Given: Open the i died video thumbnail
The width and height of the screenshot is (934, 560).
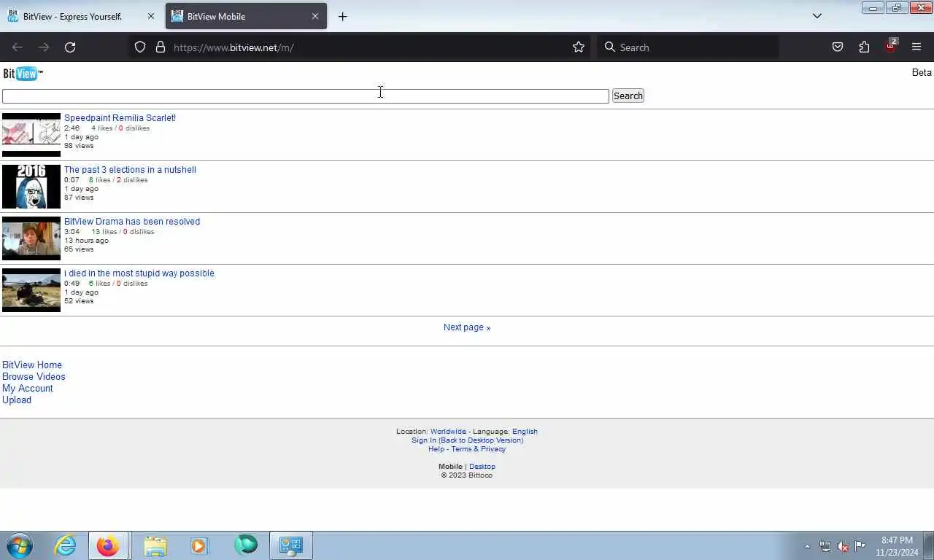Looking at the screenshot, I should (x=31, y=290).
